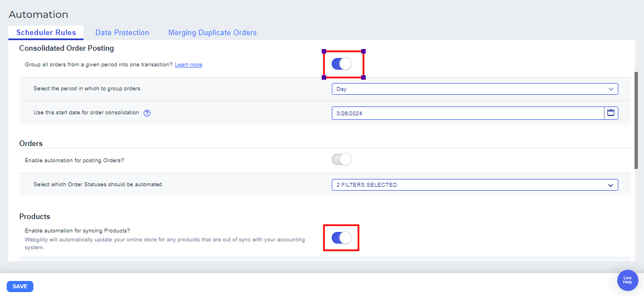
Task: Enable automation for posting Orders
Action: click(x=342, y=160)
